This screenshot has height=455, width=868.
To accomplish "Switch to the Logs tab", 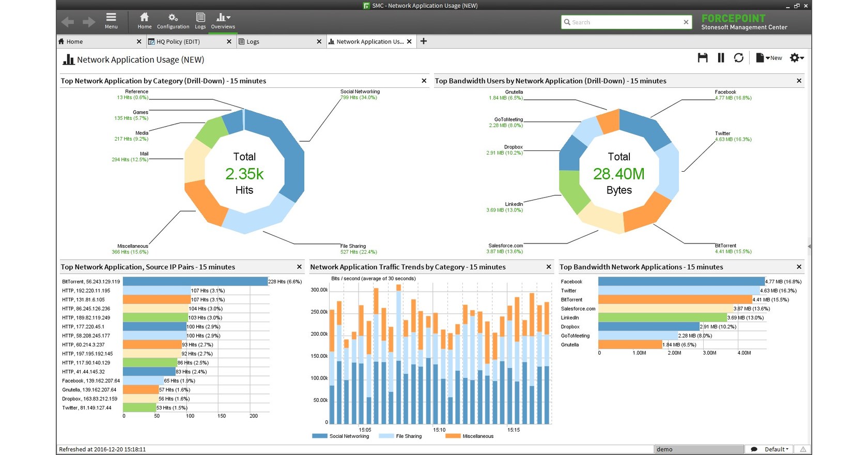I will point(253,42).
